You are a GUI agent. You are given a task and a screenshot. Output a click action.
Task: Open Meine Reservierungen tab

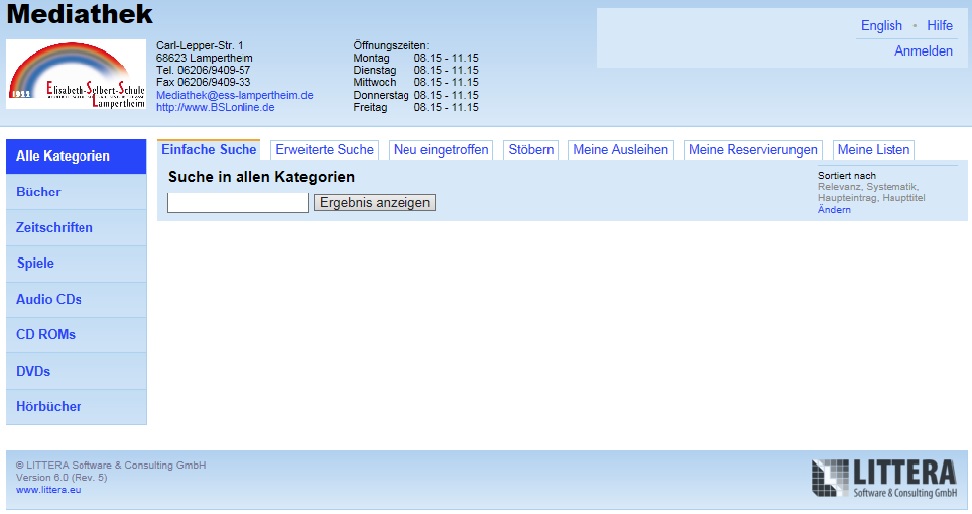[753, 150]
